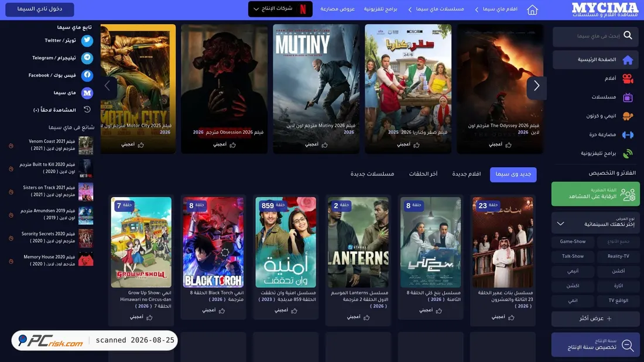Click the Facebook icon

coord(87,75)
